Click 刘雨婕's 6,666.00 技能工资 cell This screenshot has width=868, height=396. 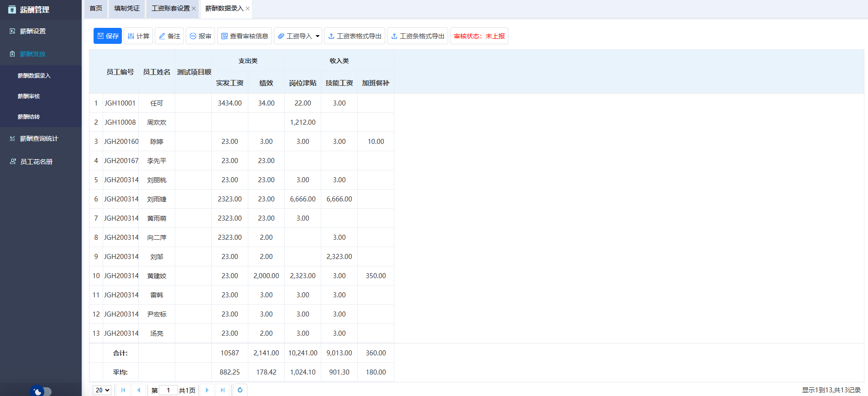[339, 199]
